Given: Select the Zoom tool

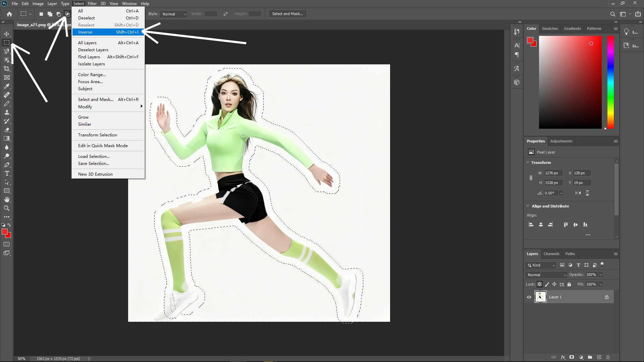Looking at the screenshot, I should tap(7, 208).
